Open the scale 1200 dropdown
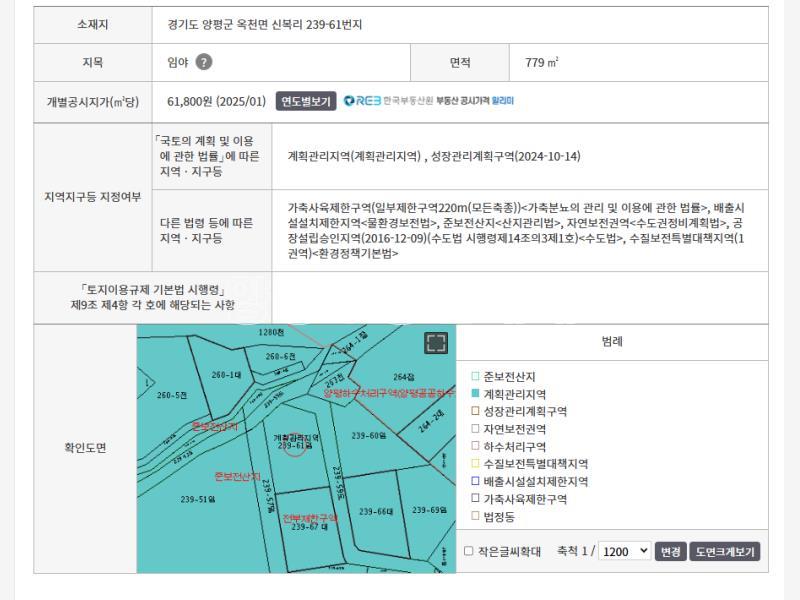Image resolution: width=800 pixels, height=600 pixels. point(624,551)
